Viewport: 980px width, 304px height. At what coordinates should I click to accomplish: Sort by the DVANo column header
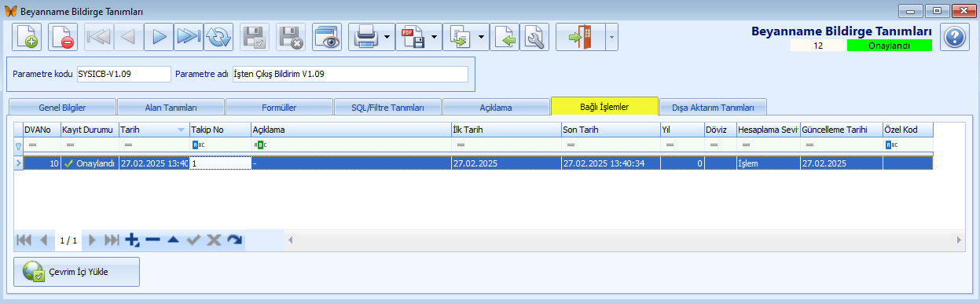click(x=42, y=130)
